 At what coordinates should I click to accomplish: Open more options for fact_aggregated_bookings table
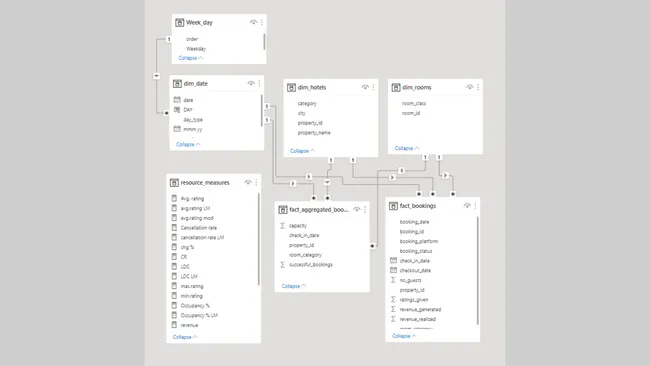coord(365,209)
